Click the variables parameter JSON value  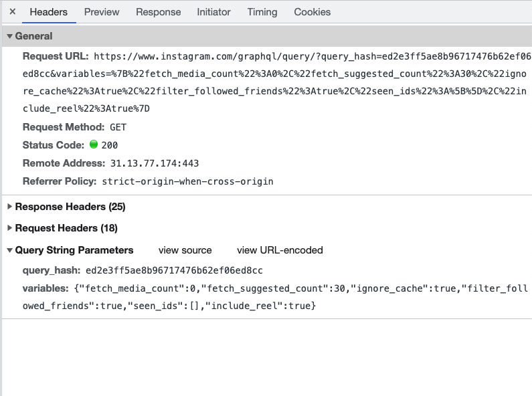point(275,297)
